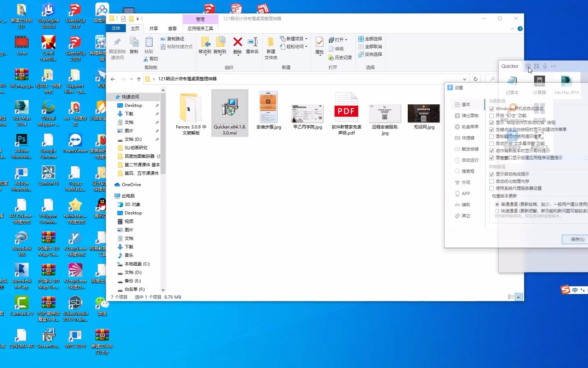Screen dimensions: 588x368
Task: Switch to the 共享 ribbon tab
Action: [153, 28]
